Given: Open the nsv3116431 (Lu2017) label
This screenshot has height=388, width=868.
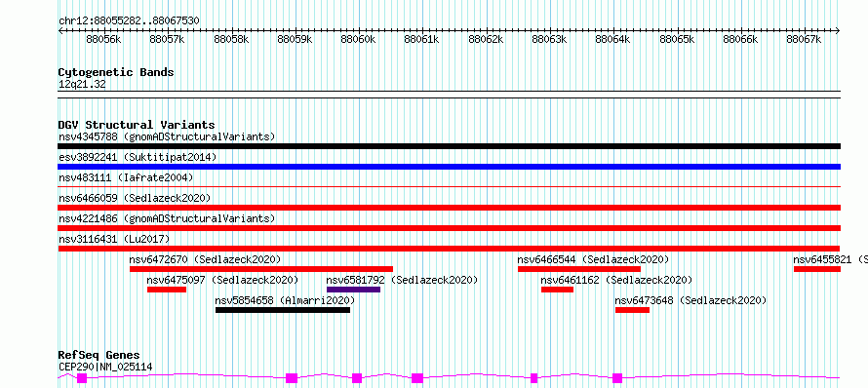Looking at the screenshot, I should pyautogui.click(x=114, y=239).
